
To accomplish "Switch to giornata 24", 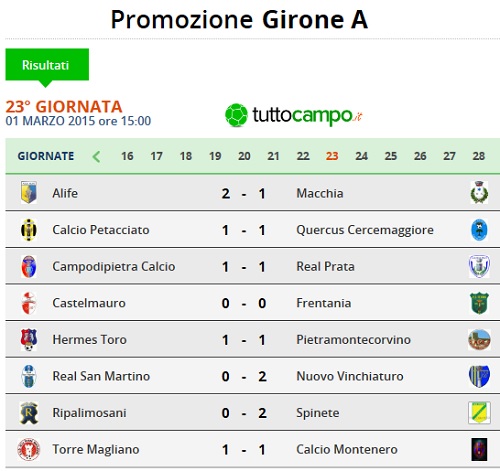I will click(361, 156).
